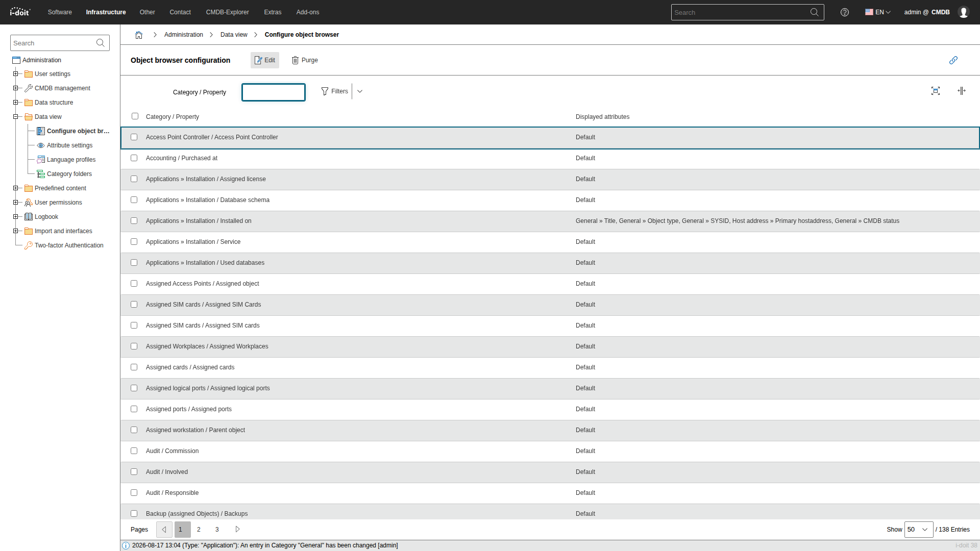This screenshot has width=980, height=551.
Task: Check the Audit / Commission checkbox
Action: point(134,451)
